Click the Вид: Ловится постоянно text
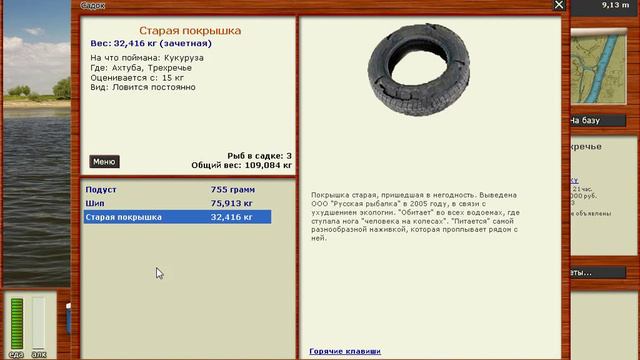Viewport: 640px width, 360px height. tap(143, 87)
